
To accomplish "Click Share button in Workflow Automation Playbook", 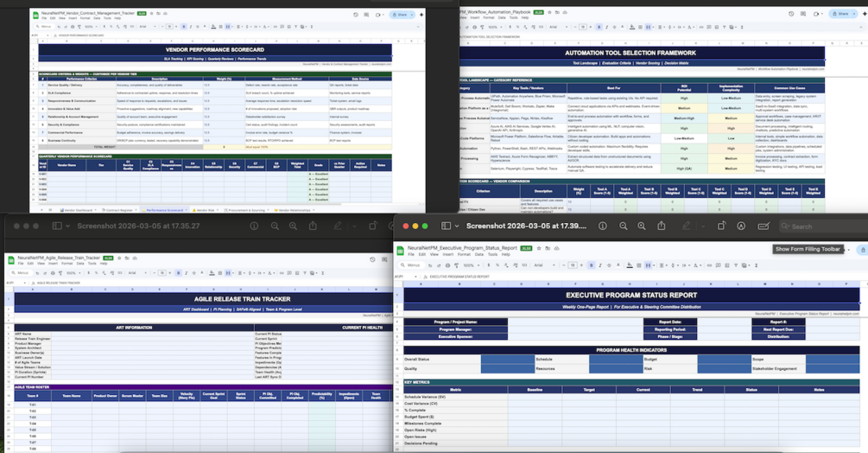I will [x=839, y=13].
